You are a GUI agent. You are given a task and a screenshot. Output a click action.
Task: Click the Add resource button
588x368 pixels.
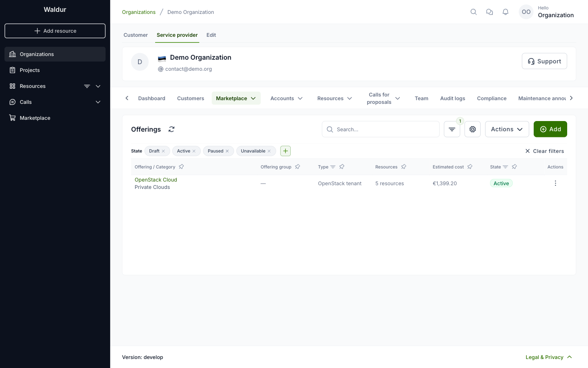click(x=55, y=31)
